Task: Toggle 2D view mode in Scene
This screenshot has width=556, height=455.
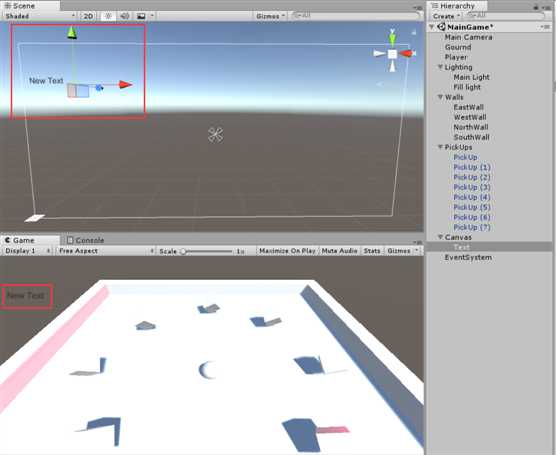Action: (x=88, y=16)
